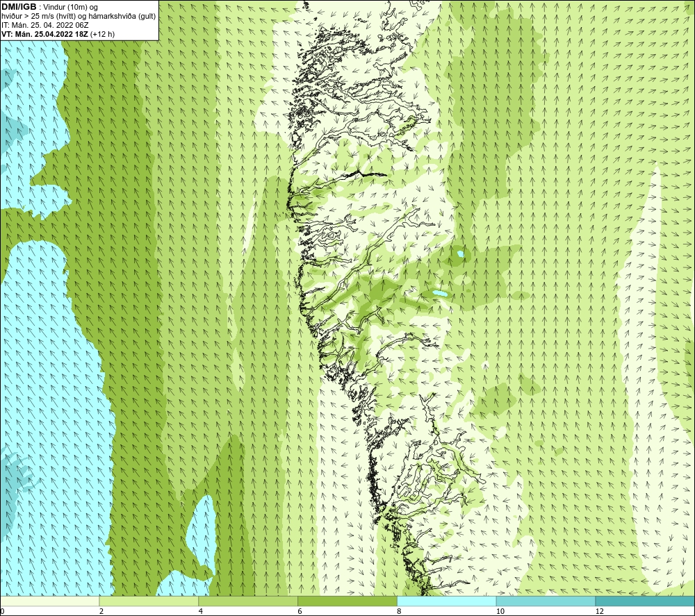Image resolution: width=695 pixels, height=616 pixels.
Task: Click the IT: Mán. 25. 04. 2022 06Z line
Action: [x=45, y=25]
